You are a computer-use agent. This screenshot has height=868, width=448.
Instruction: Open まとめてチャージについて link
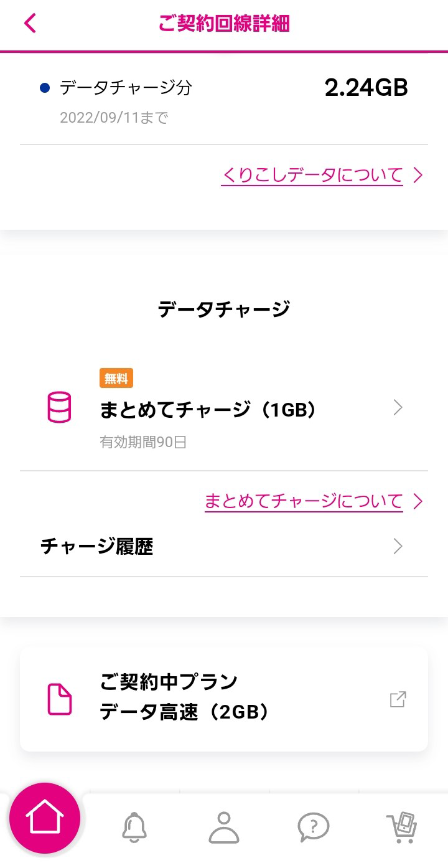click(x=304, y=501)
